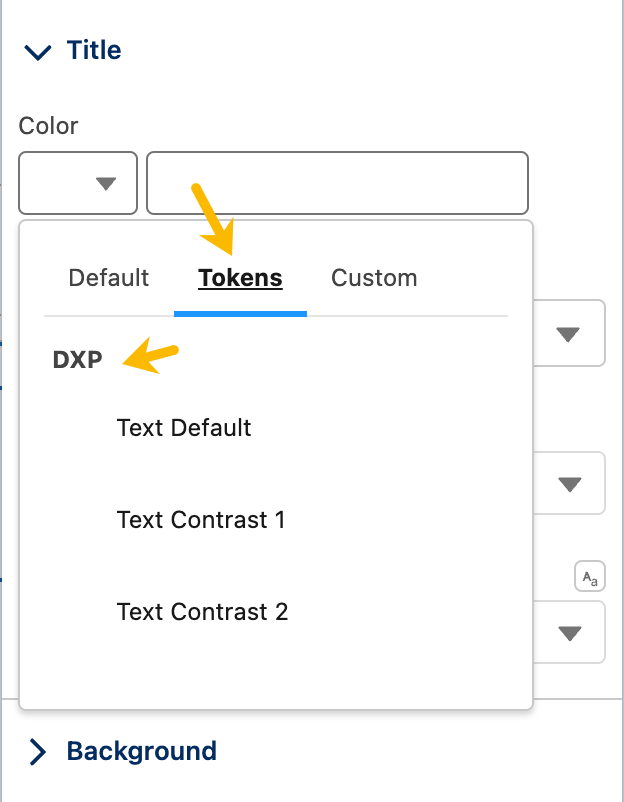
Task: Click the Aa text size icon
Action: tap(590, 576)
